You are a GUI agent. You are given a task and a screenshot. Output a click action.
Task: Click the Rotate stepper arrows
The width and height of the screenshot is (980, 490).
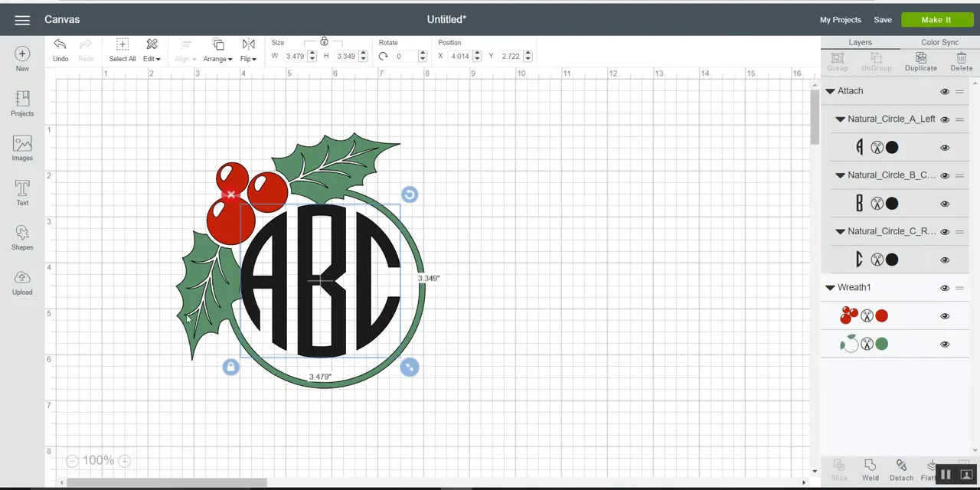coord(422,56)
